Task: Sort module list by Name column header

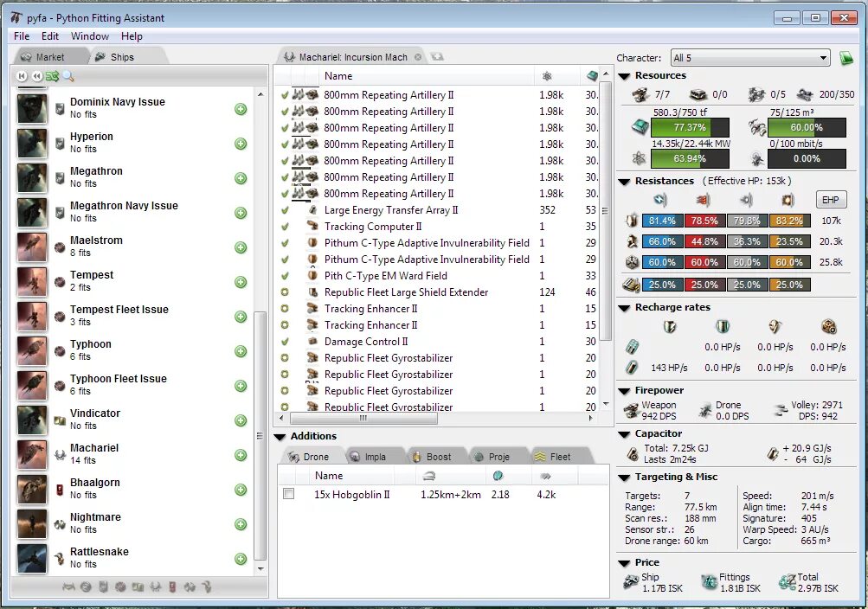Action: coord(427,76)
